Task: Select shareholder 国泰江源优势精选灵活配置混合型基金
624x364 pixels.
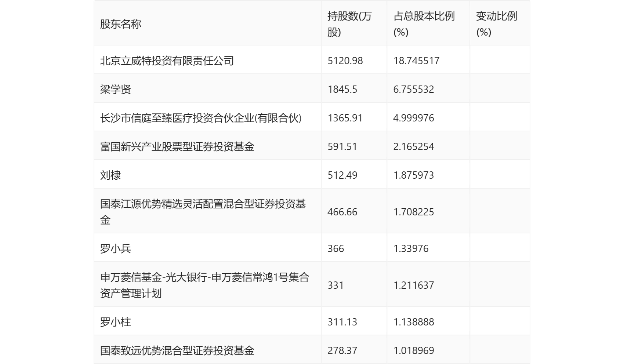Action: [x=203, y=212]
